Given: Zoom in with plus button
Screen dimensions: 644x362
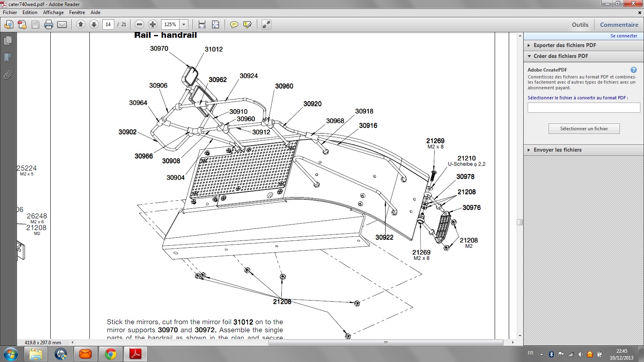Looking at the screenshot, I should pos(153,25).
